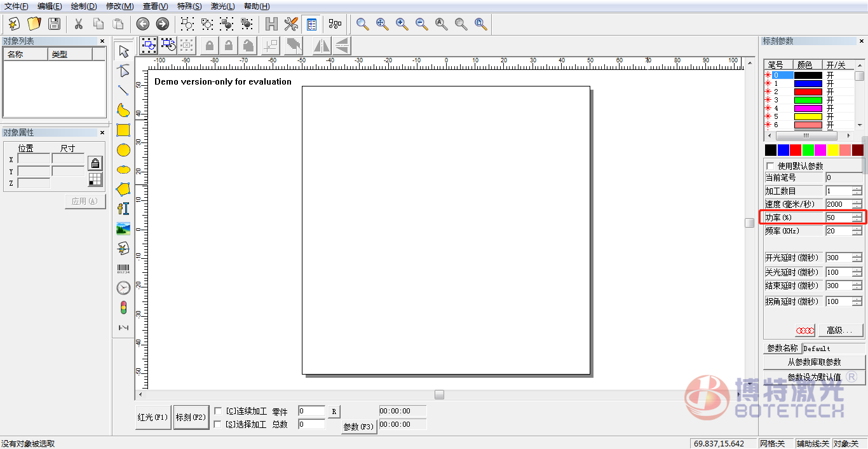Click the 零件 count input field

311,411
